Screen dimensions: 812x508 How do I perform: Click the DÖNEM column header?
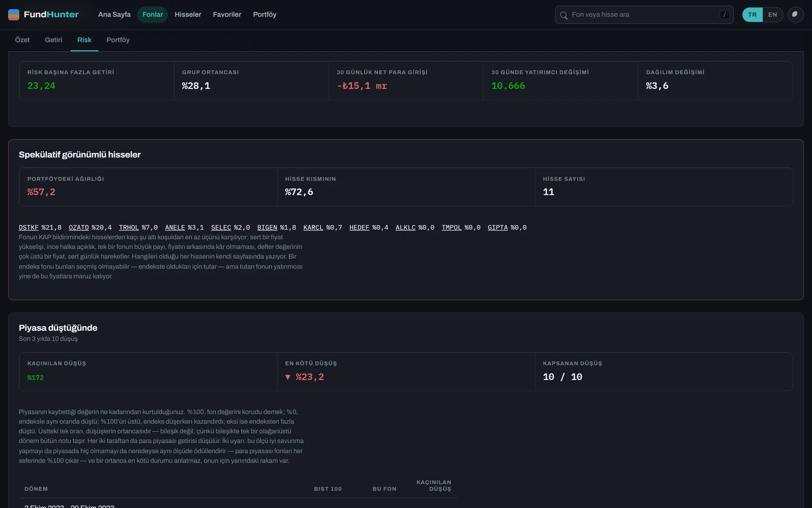click(36, 489)
